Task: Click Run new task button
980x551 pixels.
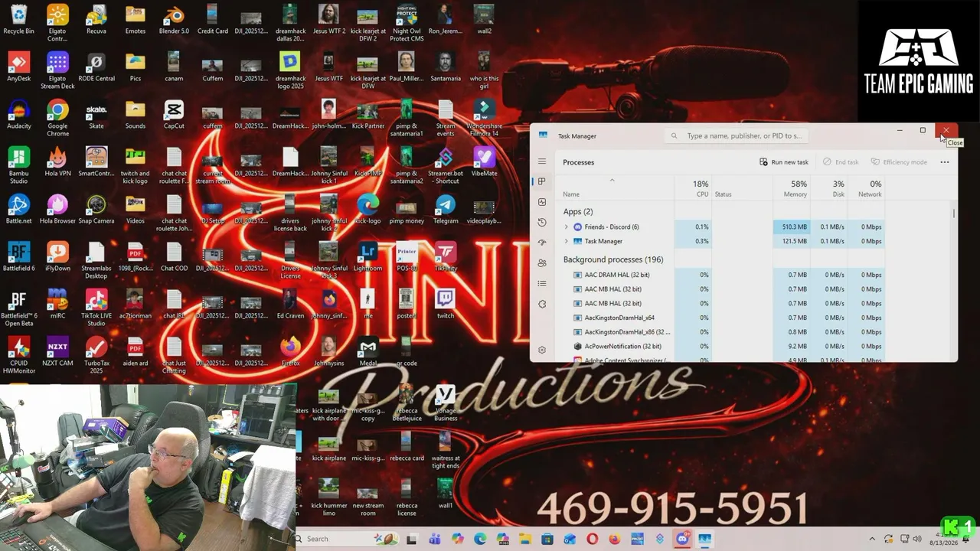Action: pos(784,162)
